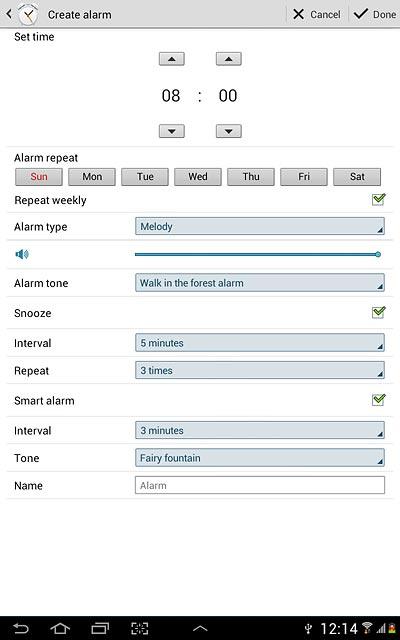Viewport: 400px width, 640px height.
Task: Expand the Fairy fountain tone dropdown
Action: 260,458
